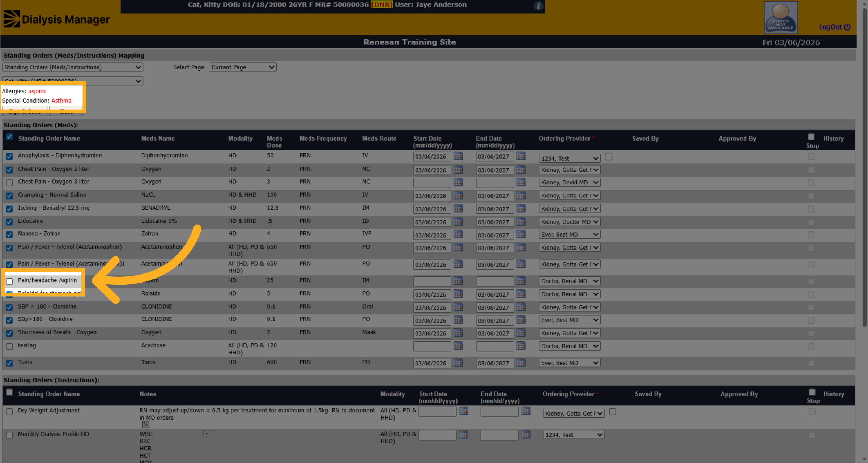The width and height of the screenshot is (868, 463).
Task: Open calendar for Anaphylaxis end date
Action: [x=521, y=156]
